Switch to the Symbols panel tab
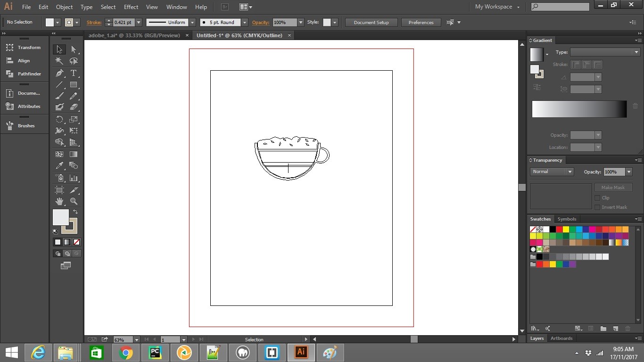644x362 pixels. pos(567,219)
